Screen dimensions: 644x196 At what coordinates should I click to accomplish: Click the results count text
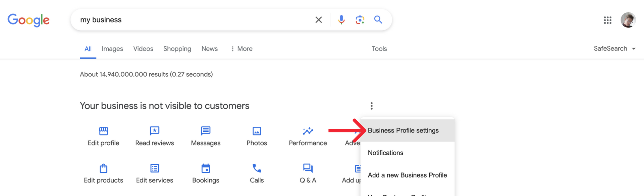coord(146,74)
